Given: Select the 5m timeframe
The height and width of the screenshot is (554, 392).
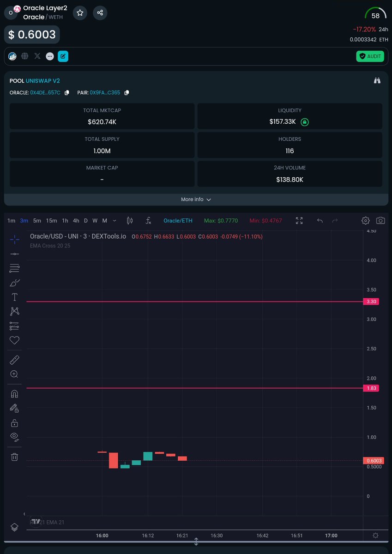Looking at the screenshot, I should pyautogui.click(x=37, y=221).
